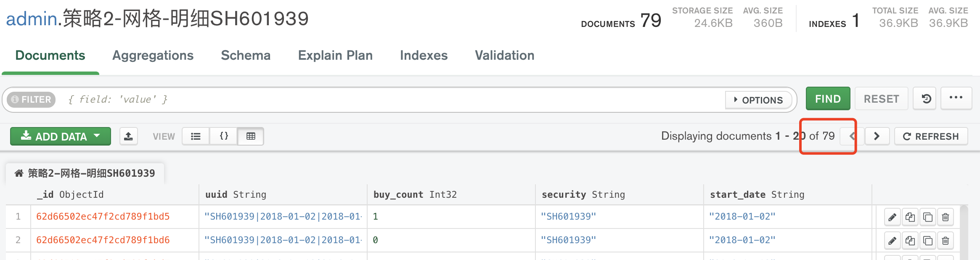Image resolution: width=980 pixels, height=260 pixels.
Task: Edit the row 2 document with pencil
Action: pos(892,241)
